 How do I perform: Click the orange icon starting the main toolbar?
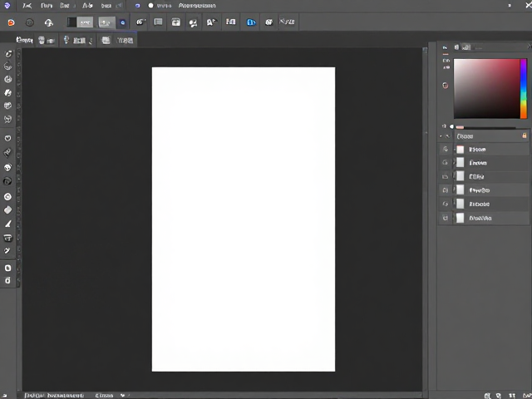coord(11,22)
